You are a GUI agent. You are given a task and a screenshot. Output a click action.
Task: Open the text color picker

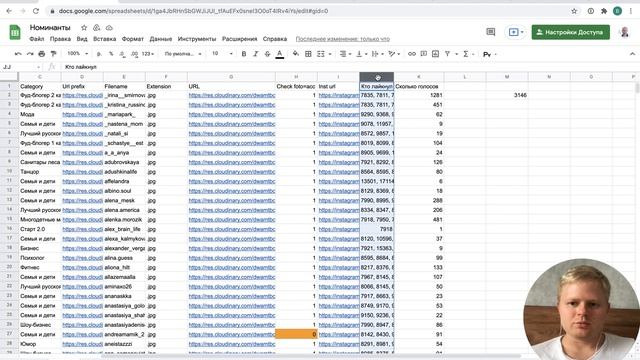pos(280,54)
